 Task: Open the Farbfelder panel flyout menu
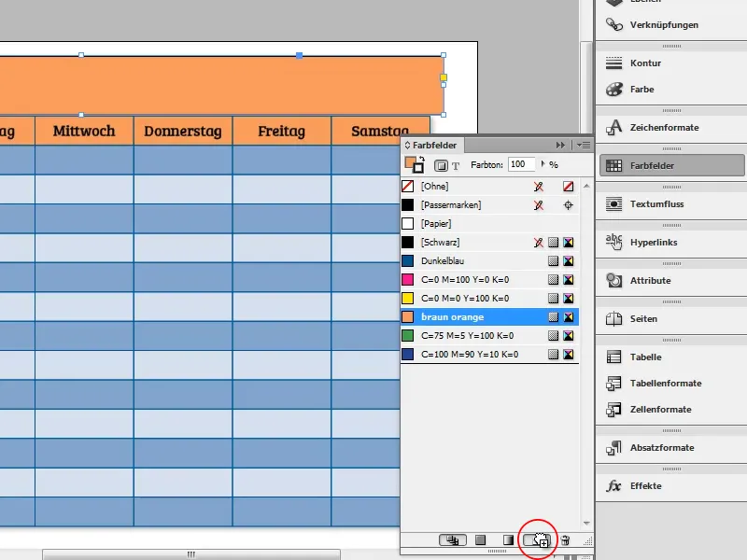[x=583, y=145]
